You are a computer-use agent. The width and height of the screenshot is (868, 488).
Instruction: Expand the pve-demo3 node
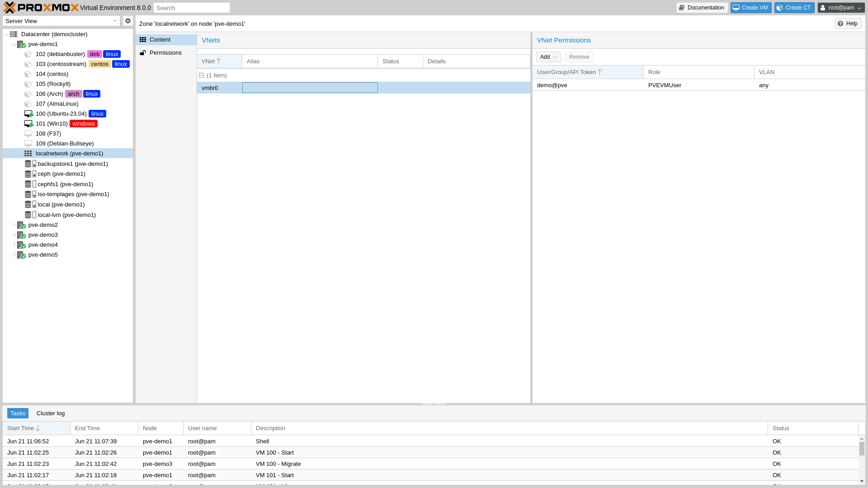[14, 235]
